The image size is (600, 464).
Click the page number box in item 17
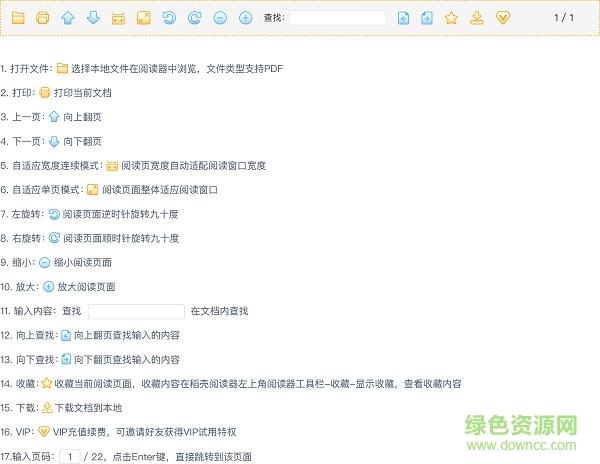(x=69, y=456)
